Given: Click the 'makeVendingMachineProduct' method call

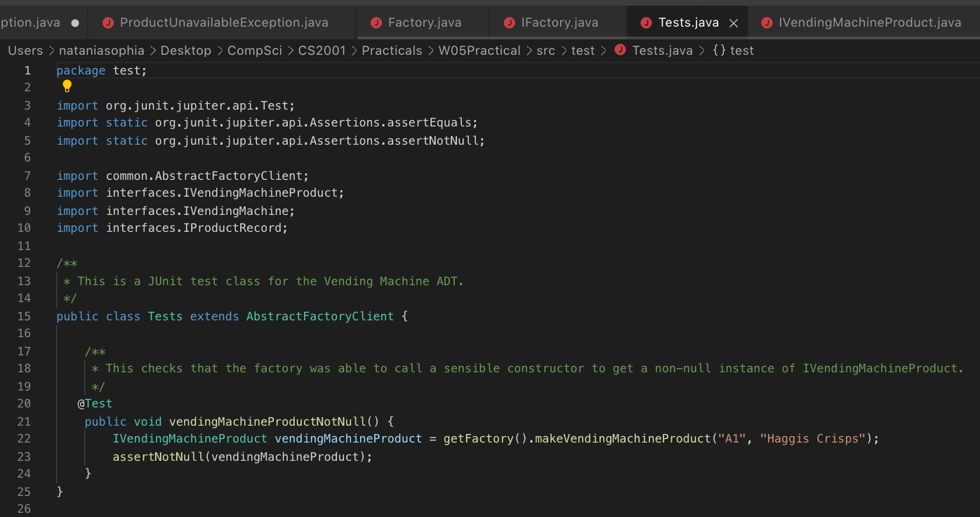Looking at the screenshot, I should (623, 438).
